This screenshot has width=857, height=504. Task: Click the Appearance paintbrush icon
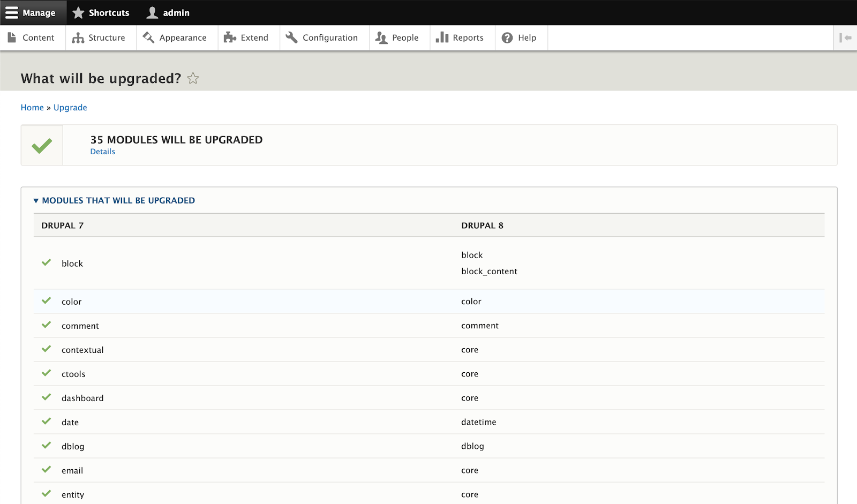point(148,37)
